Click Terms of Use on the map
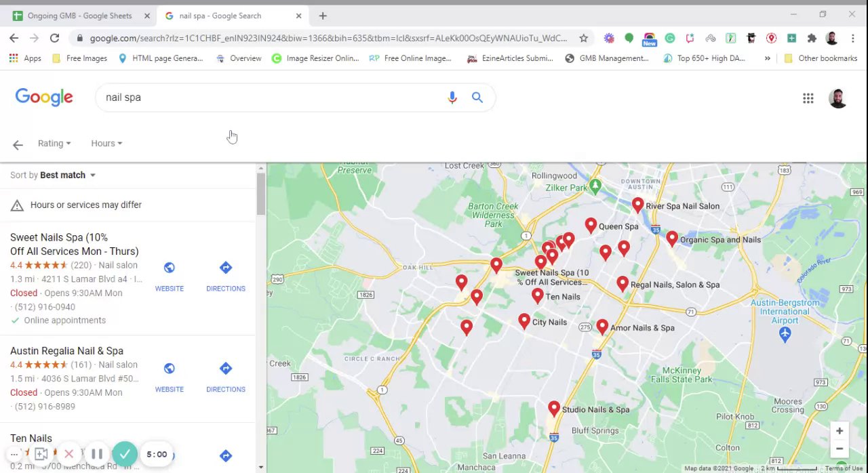 click(844, 468)
